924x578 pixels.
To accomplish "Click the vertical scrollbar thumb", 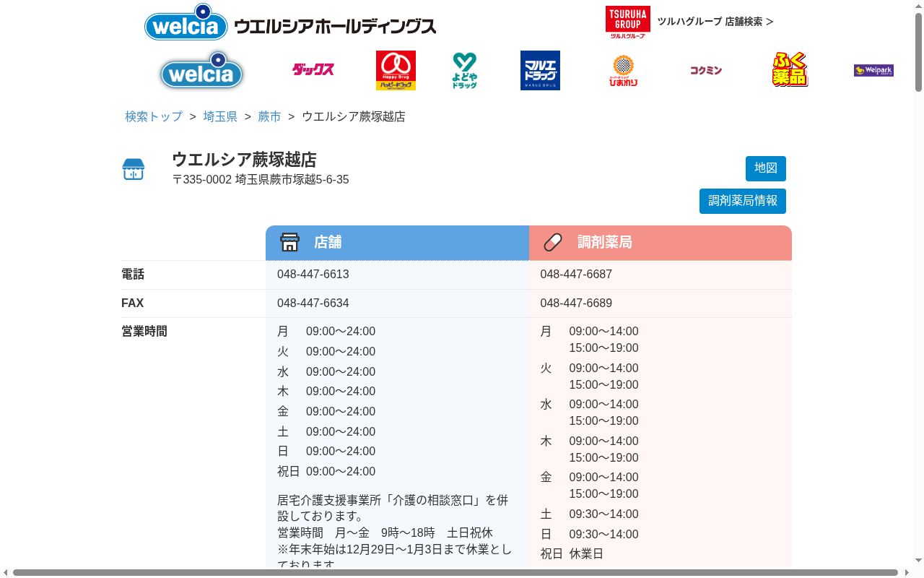I will (x=918, y=53).
